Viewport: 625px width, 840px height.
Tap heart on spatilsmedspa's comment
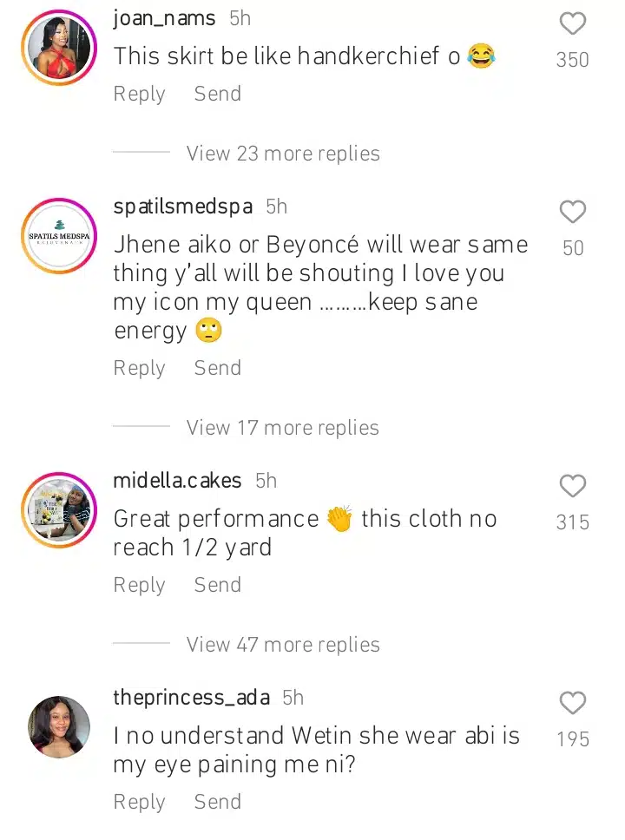pyautogui.click(x=572, y=212)
